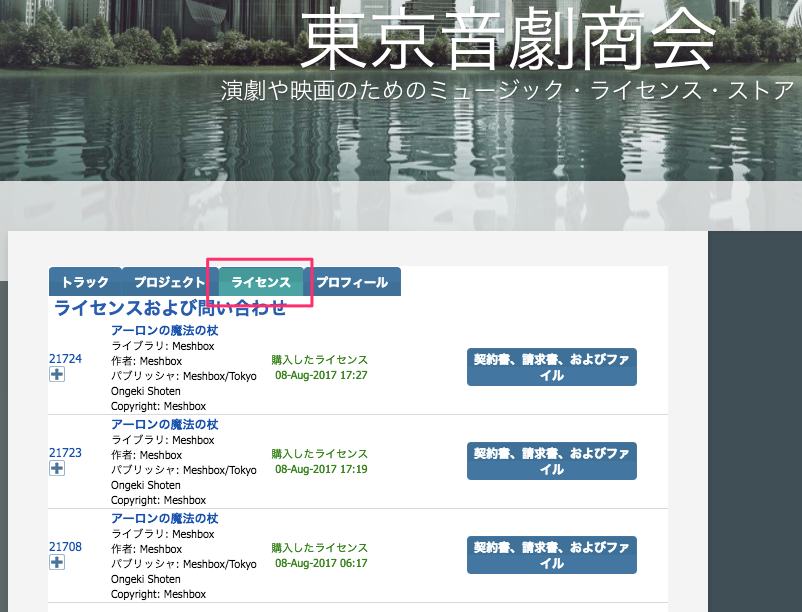Expand license 21708 with plus icon
Screen dimensions: 802x612
(x=57, y=563)
